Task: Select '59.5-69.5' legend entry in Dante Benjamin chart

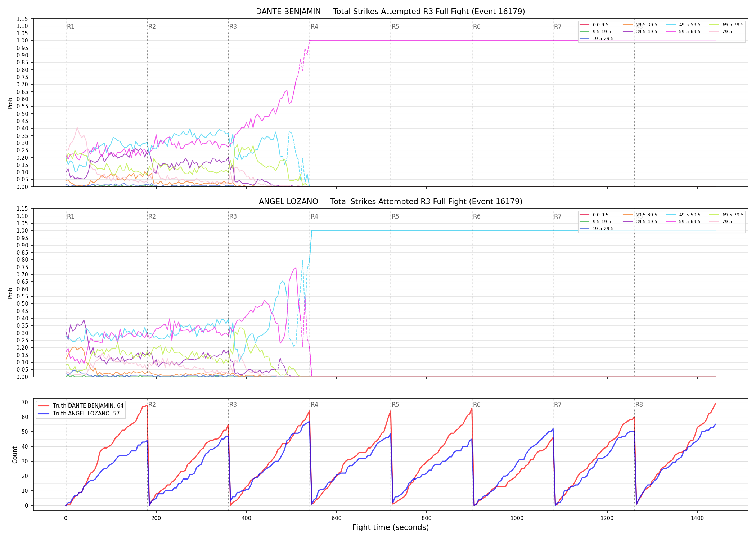Action: pyautogui.click(x=683, y=32)
